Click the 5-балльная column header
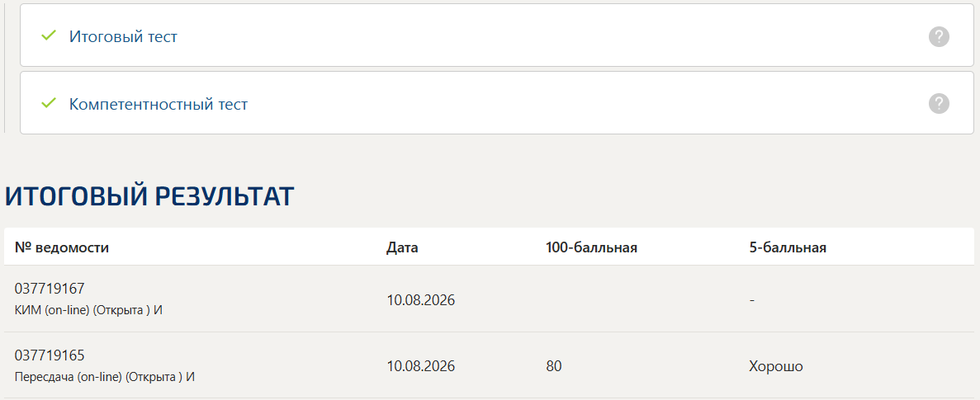Screen dimensions: 980x400 pos(788,247)
